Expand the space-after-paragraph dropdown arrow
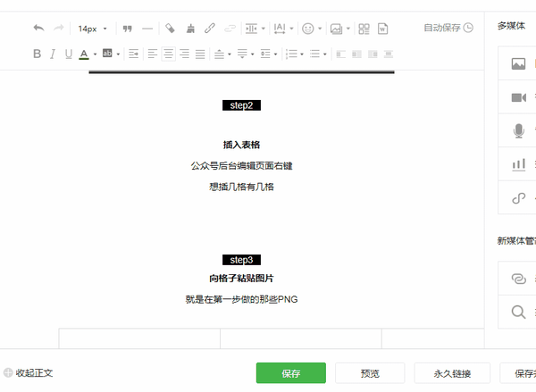 (x=252, y=54)
